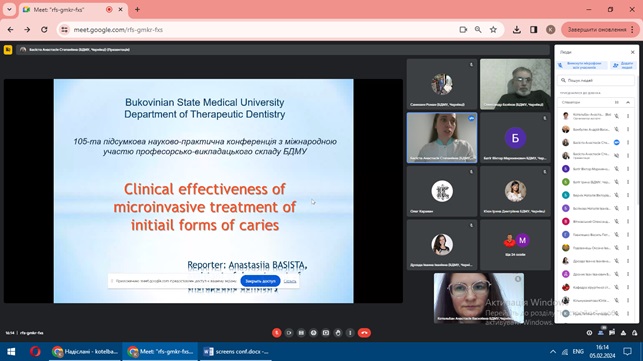Image resolution: width=643 pixels, height=361 pixels.
Task: Toggle Chrome side panel icon
Action: 534,30
